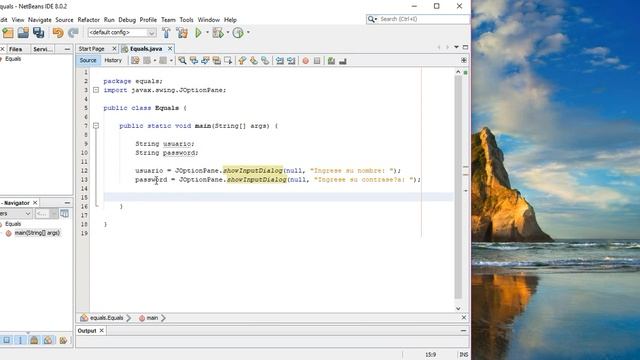Image resolution: width=640 pixels, height=360 pixels.
Task: Click the editor vertical scrollbar
Action: pos(458,187)
